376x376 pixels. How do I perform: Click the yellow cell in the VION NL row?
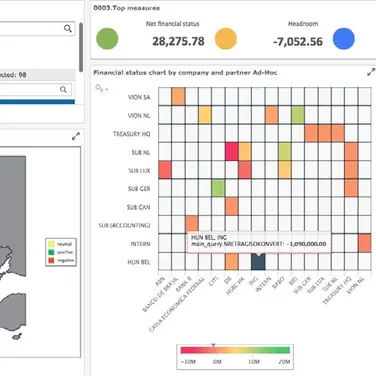205,115
